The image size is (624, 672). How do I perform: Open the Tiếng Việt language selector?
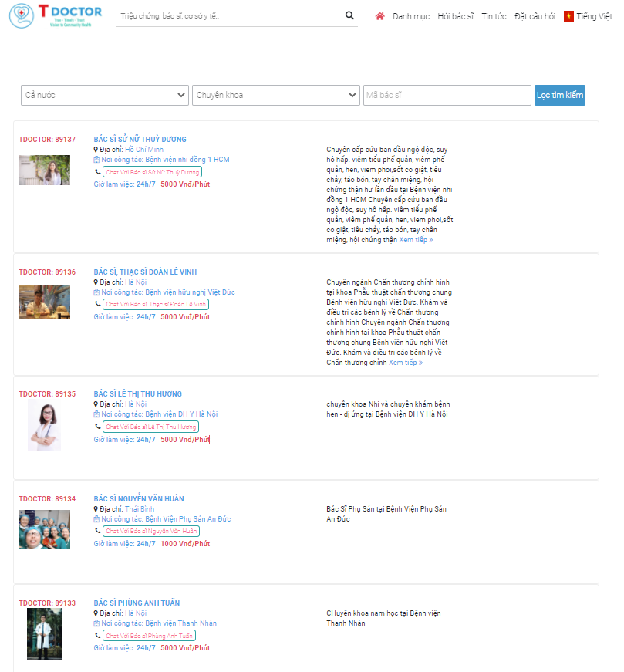pos(594,16)
